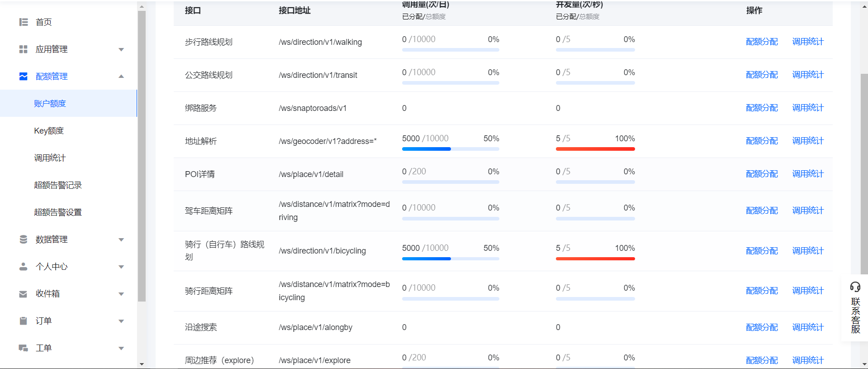
Task: Click the 应用管理 grid icon
Action: pos(24,49)
